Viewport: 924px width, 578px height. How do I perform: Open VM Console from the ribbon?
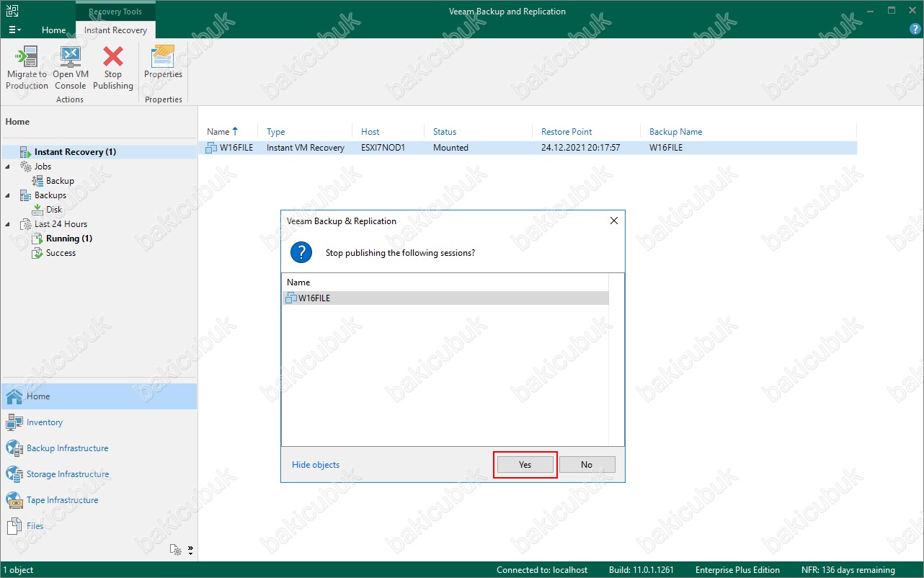71,68
